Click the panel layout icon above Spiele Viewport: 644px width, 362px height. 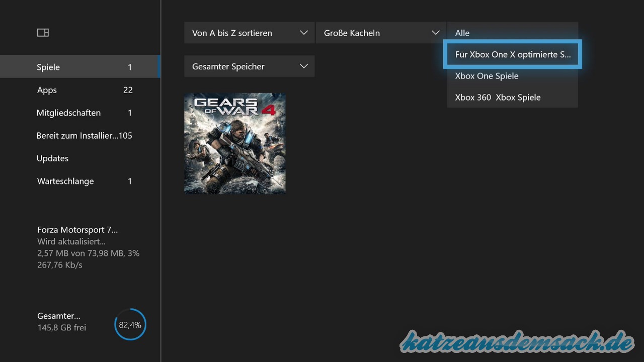point(43,33)
